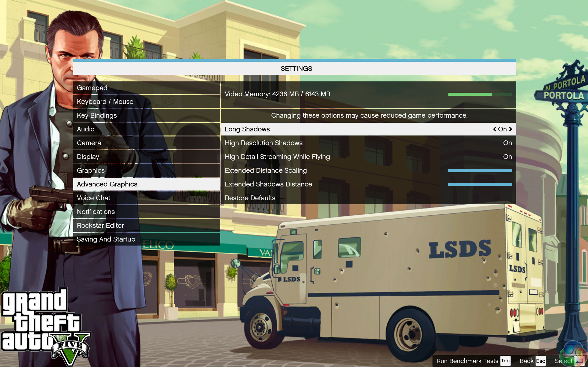Toggle the Long Shadows On value

click(x=502, y=129)
